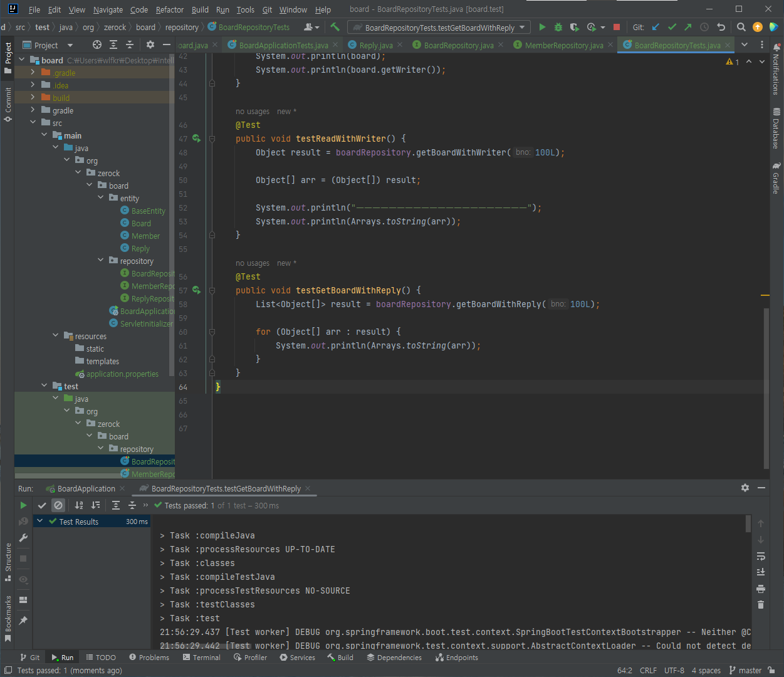Show the hidden editor tabs list dropdown

point(745,45)
